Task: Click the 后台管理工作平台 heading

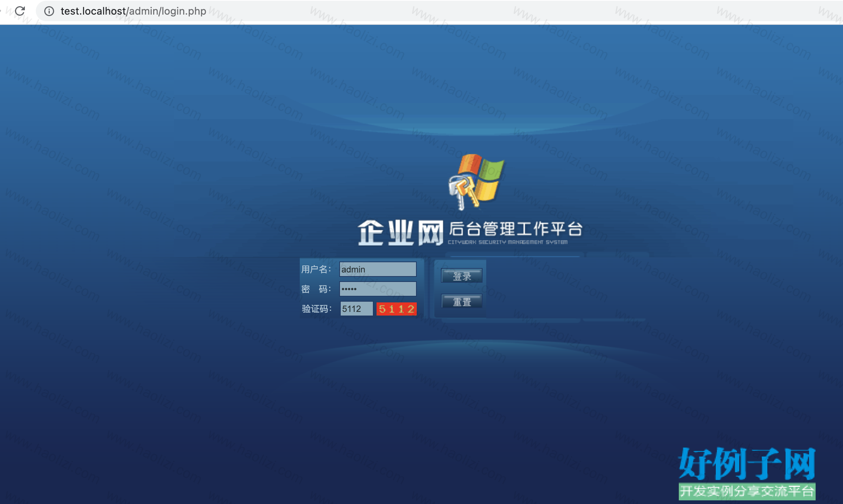Action: point(515,229)
